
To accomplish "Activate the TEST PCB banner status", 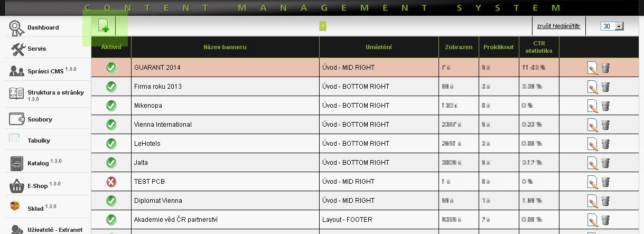I will point(111,182).
